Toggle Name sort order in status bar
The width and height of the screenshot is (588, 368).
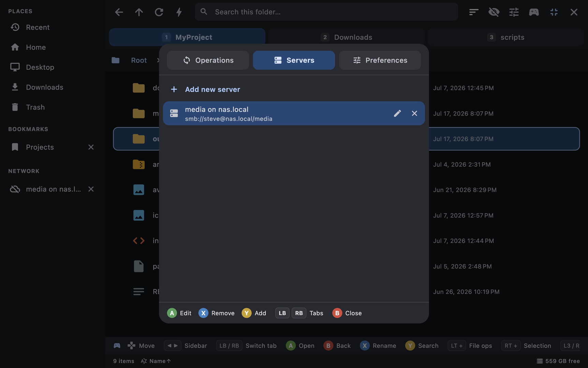pyautogui.click(x=156, y=361)
